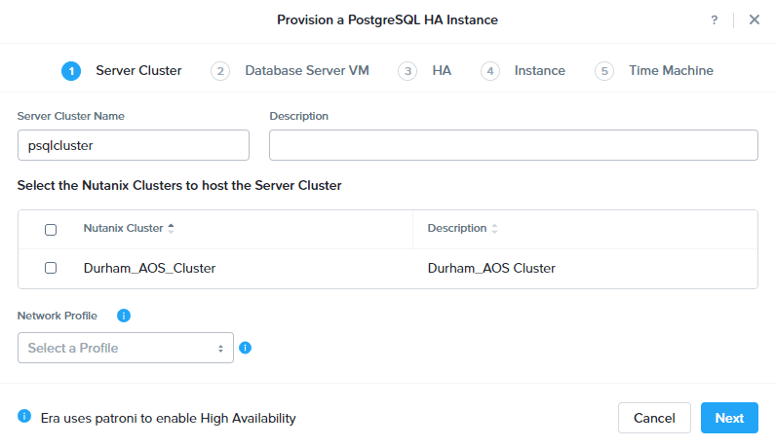Select step 1 circle for Server Cluster
Screen dimensions: 776x448
pos(71,71)
